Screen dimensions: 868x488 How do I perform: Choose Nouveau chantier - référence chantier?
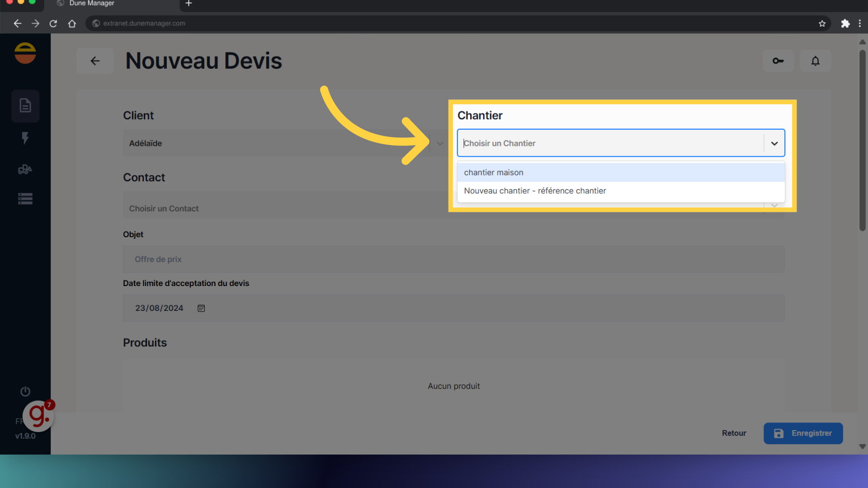click(x=535, y=191)
